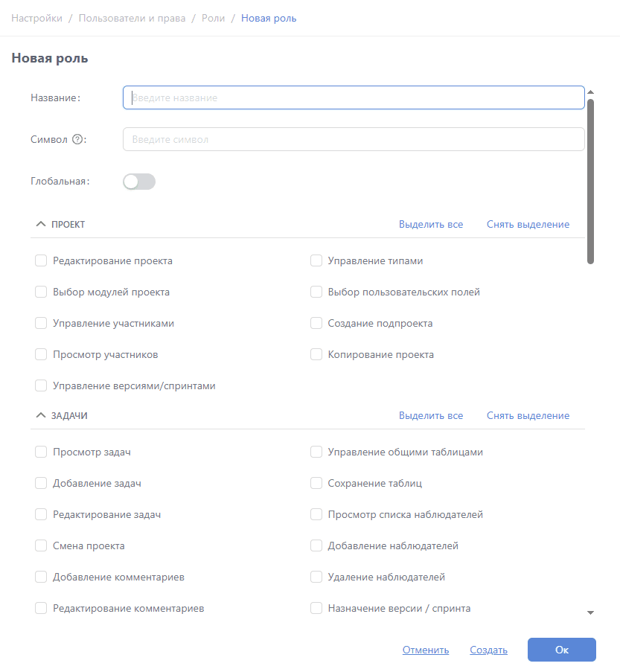The width and height of the screenshot is (620, 672).
Task: Open Настройки breadcrumb
Action: point(37,18)
